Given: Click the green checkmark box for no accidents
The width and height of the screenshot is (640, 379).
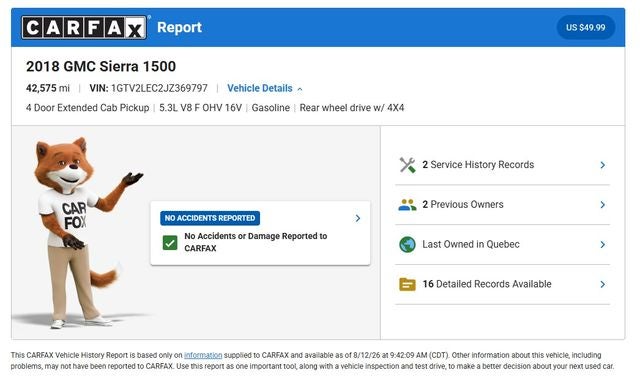Looking at the screenshot, I should [170, 243].
